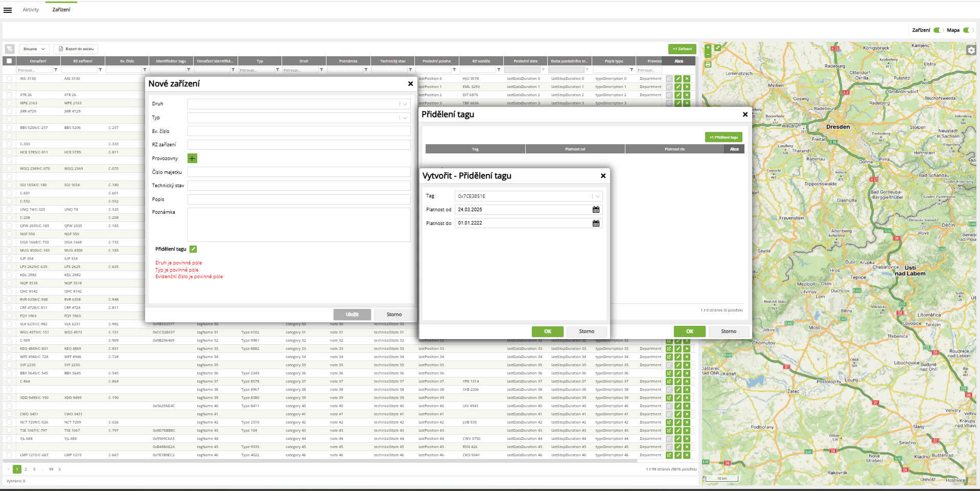Open filter options for Označení column
Viewport: 980px width, 491px height.
56,70
